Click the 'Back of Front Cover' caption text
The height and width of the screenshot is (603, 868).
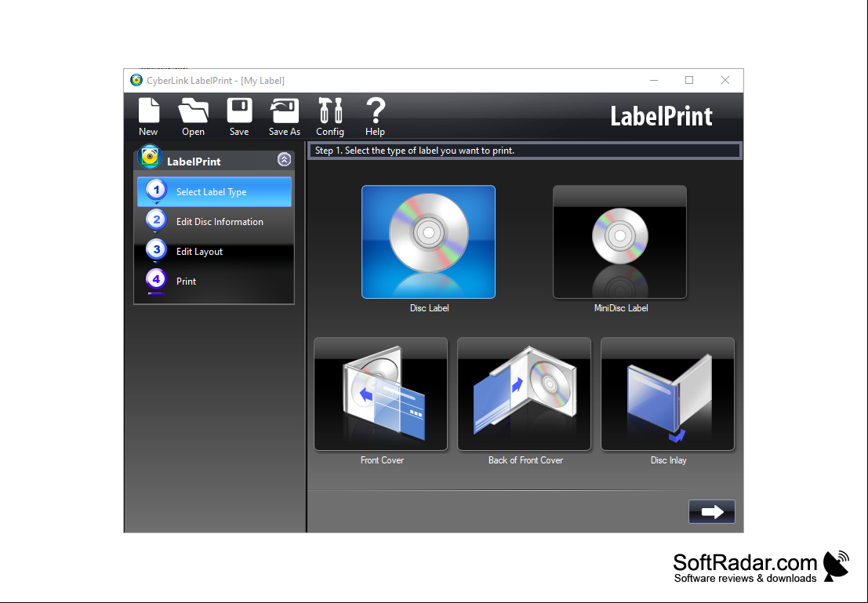(525, 460)
